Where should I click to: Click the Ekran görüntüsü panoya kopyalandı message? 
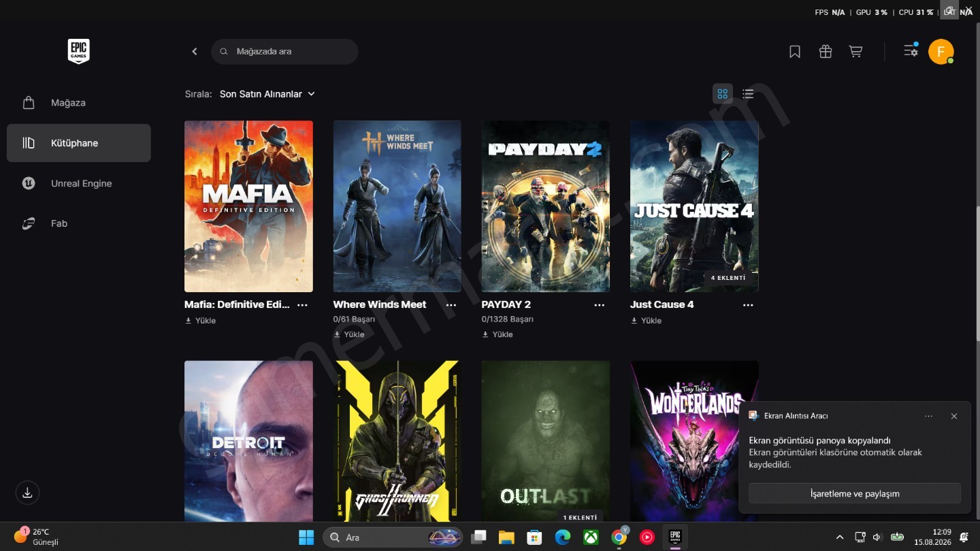coord(820,441)
